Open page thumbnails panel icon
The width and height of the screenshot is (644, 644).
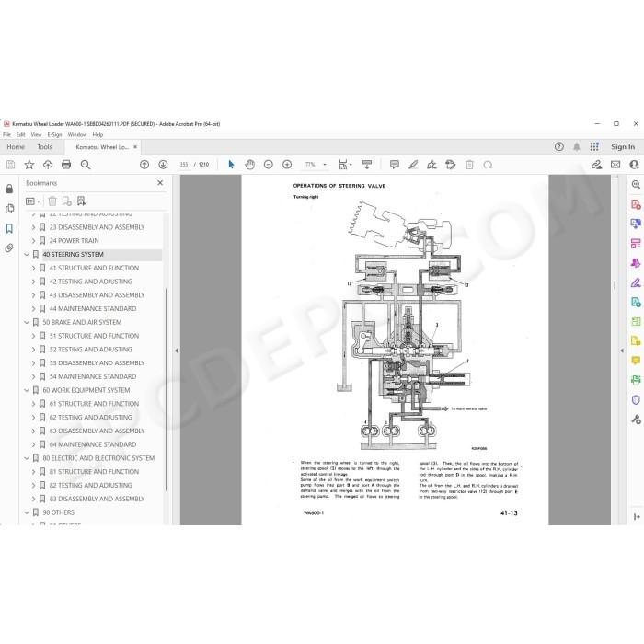pyautogui.click(x=9, y=209)
